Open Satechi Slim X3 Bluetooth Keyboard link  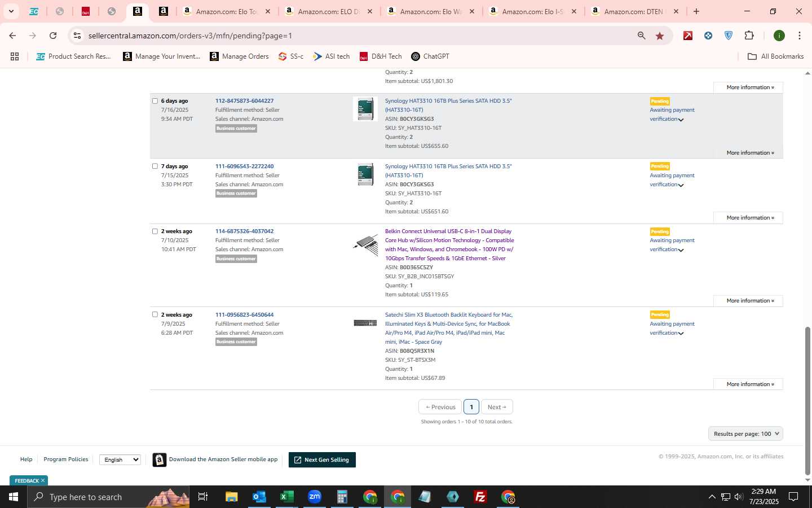pyautogui.click(x=449, y=329)
